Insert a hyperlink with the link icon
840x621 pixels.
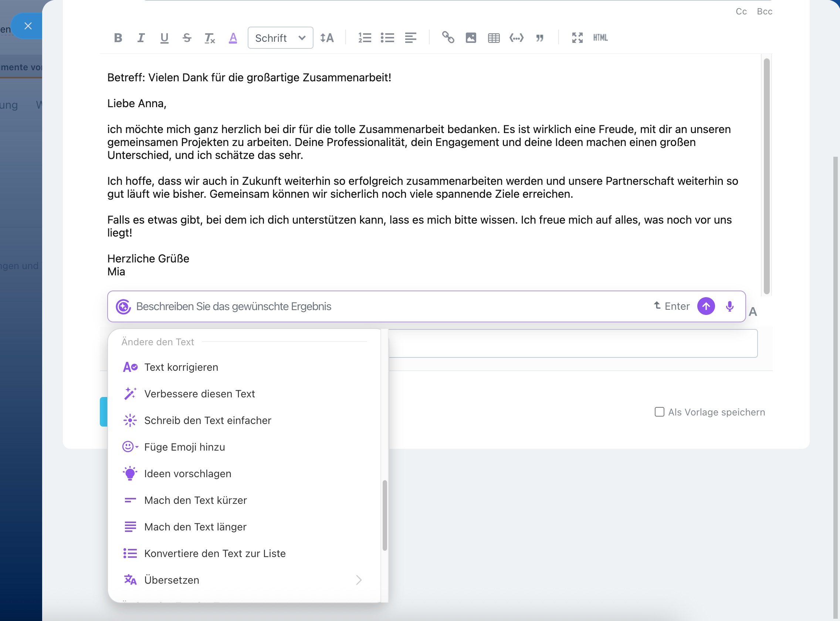coord(448,38)
